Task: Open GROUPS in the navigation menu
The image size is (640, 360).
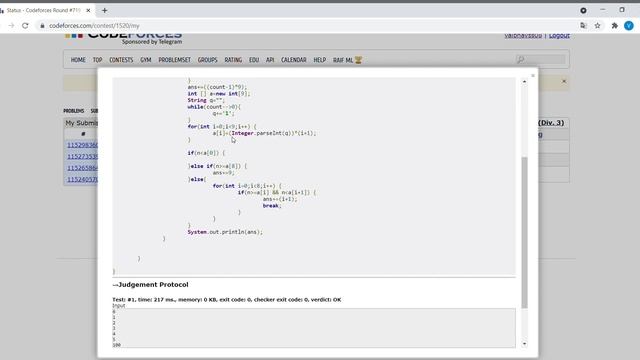Action: point(207,60)
